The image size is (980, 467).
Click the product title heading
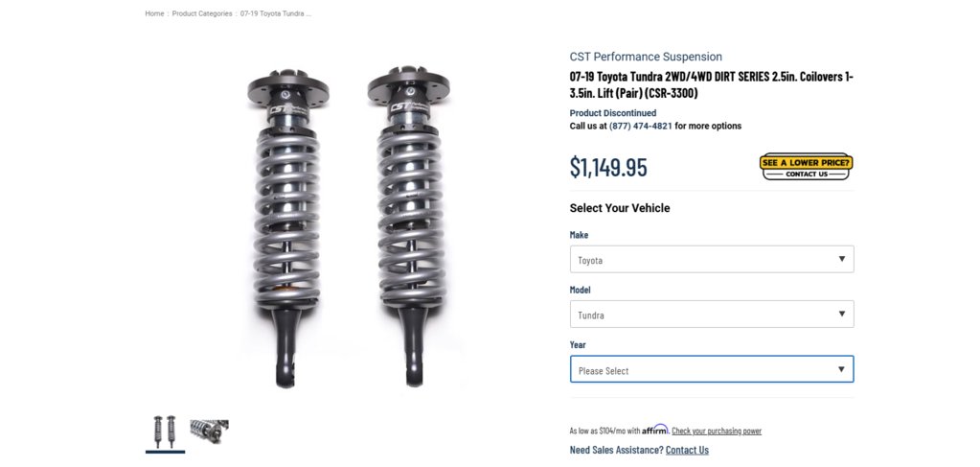point(711,85)
